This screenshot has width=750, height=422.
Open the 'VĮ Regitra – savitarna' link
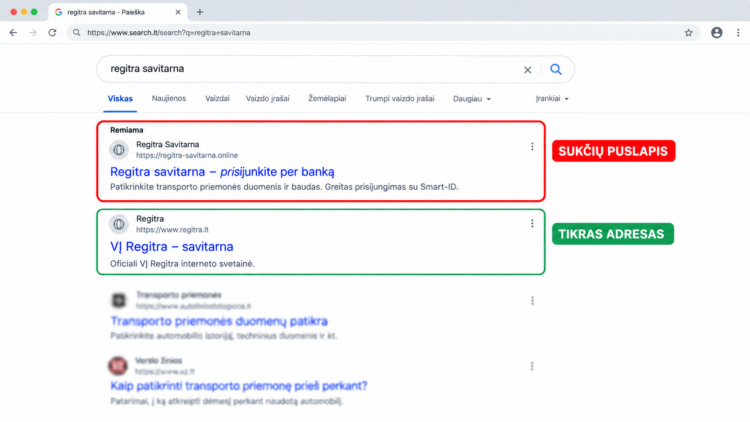tap(172, 246)
